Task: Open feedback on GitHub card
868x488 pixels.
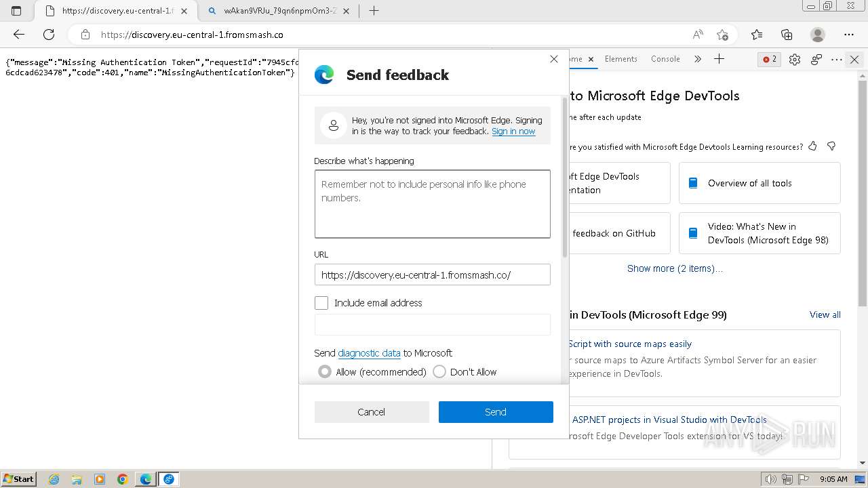Action: coord(618,233)
